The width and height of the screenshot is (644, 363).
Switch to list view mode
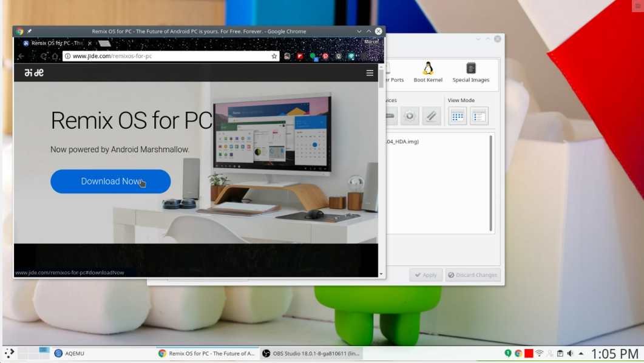click(x=479, y=116)
